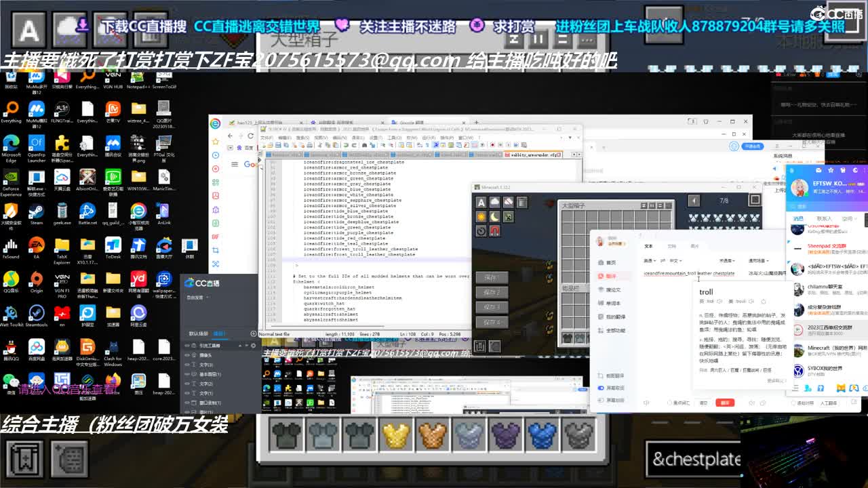
Task: Click previous page arrow beside 7/8 in Minecraft
Action: (694, 201)
